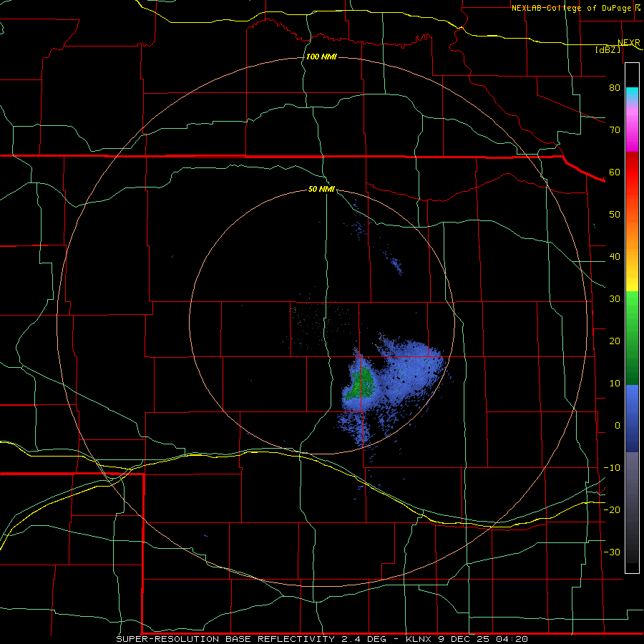Click the red band of the dBZ color bar
The height and width of the screenshot is (644, 644).
coord(632,172)
